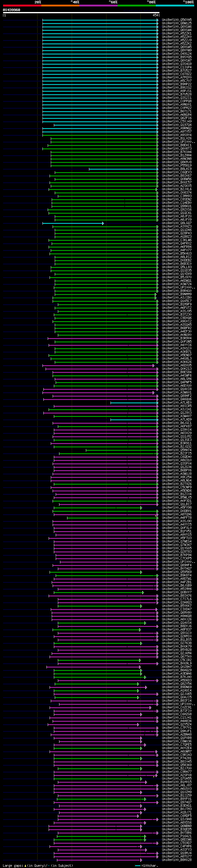Select the UniRef100_C5YJ49 label
The width and height of the screenshot is (197, 868).
(177, 122)
